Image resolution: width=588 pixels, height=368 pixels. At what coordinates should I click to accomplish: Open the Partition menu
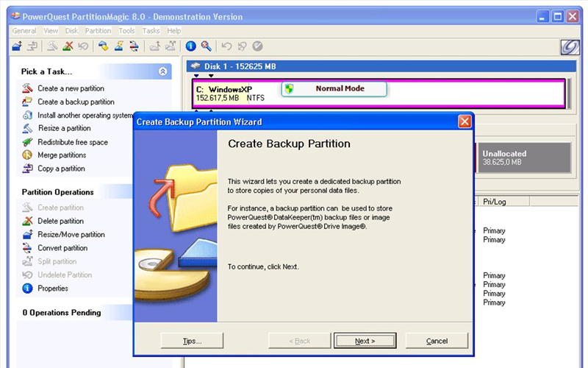(x=98, y=31)
